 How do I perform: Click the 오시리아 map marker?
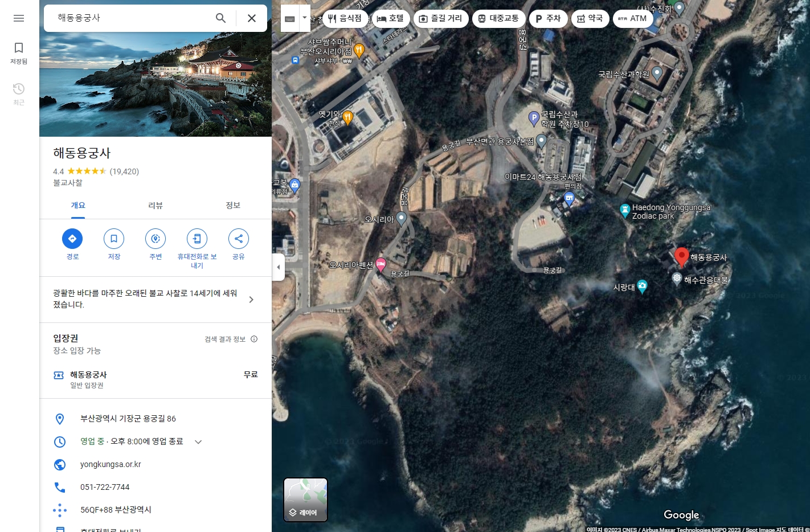pyautogui.click(x=402, y=218)
